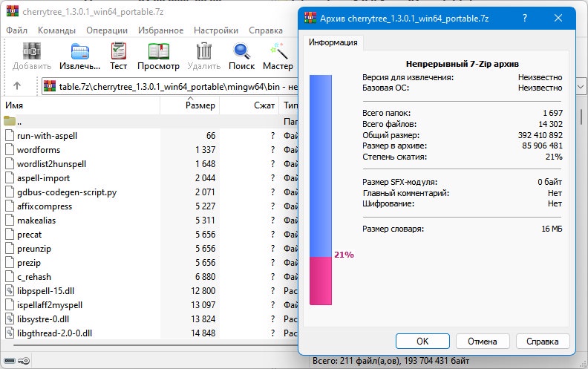
Task: Click file icon for run-with-aspell
Action: [x=10, y=135]
